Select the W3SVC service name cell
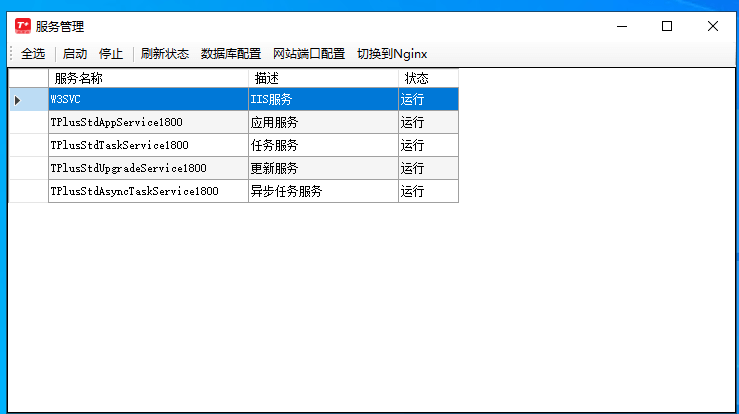 (148, 99)
